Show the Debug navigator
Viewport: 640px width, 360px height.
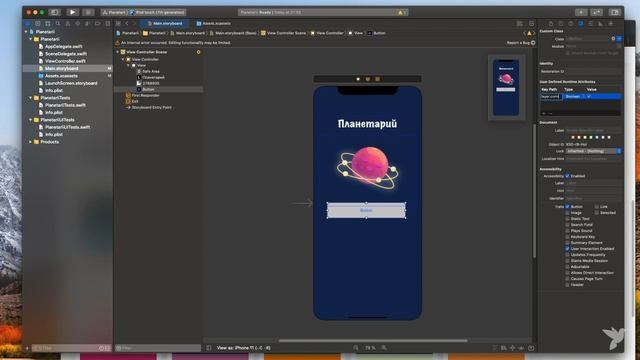pyautogui.click(x=87, y=24)
